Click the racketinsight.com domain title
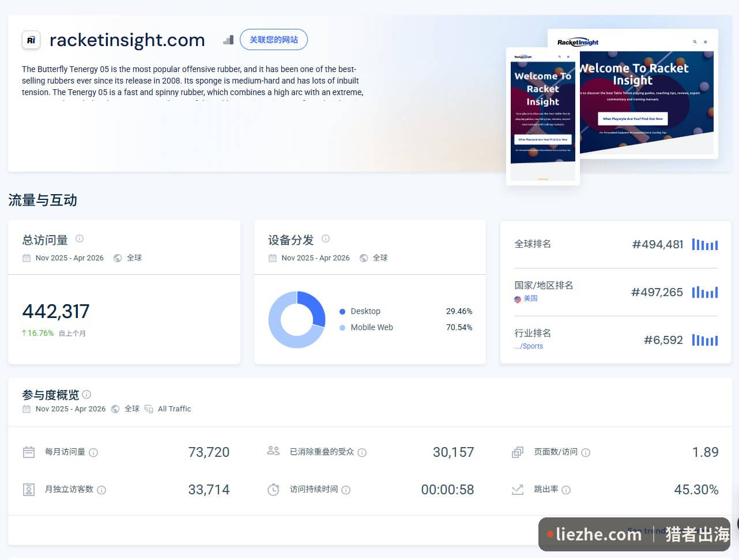739x560 pixels. [127, 40]
